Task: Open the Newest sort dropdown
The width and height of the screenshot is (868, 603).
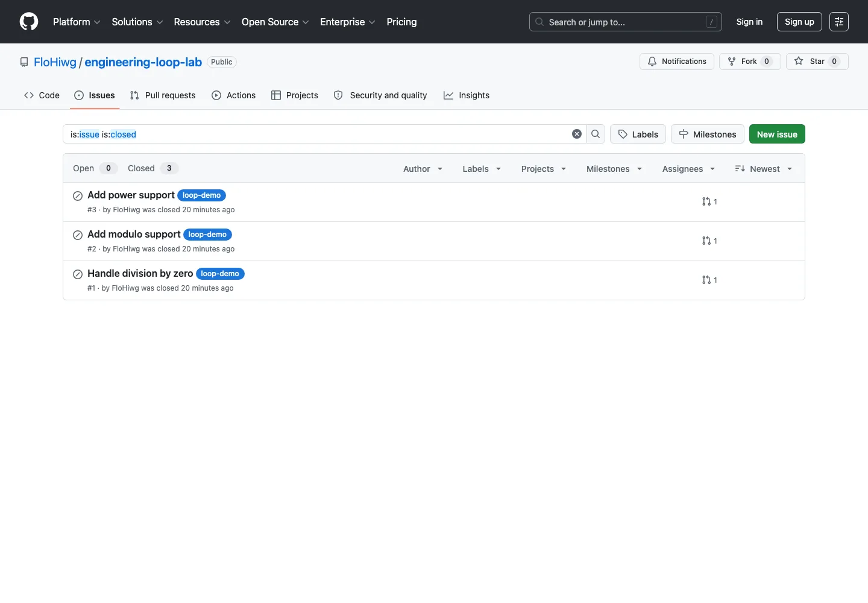Action: [764, 169]
